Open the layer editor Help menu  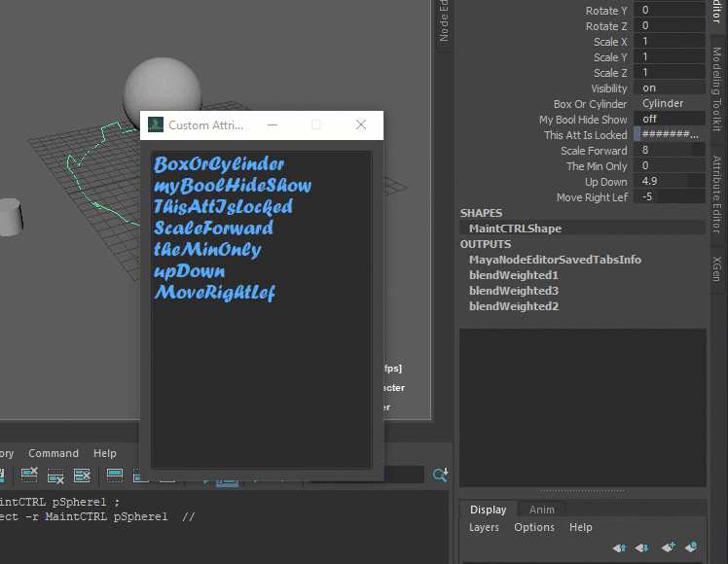point(581,527)
